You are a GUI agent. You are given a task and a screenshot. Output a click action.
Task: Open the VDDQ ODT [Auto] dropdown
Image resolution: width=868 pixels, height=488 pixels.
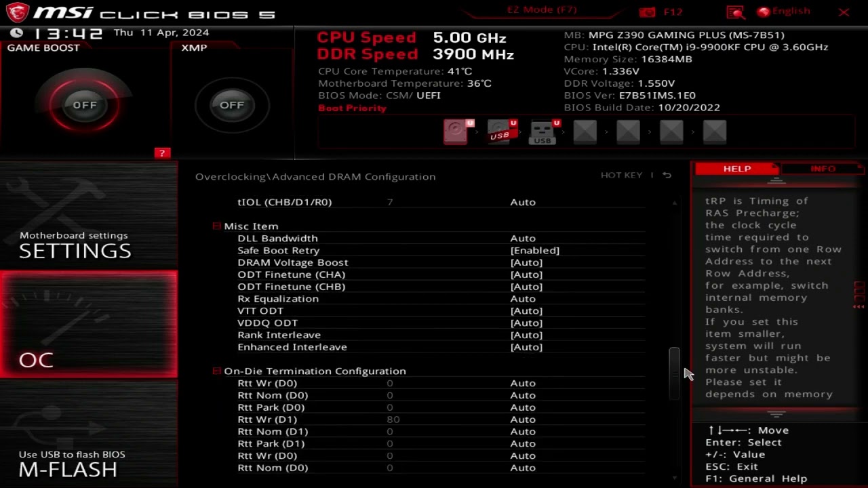[526, 323]
